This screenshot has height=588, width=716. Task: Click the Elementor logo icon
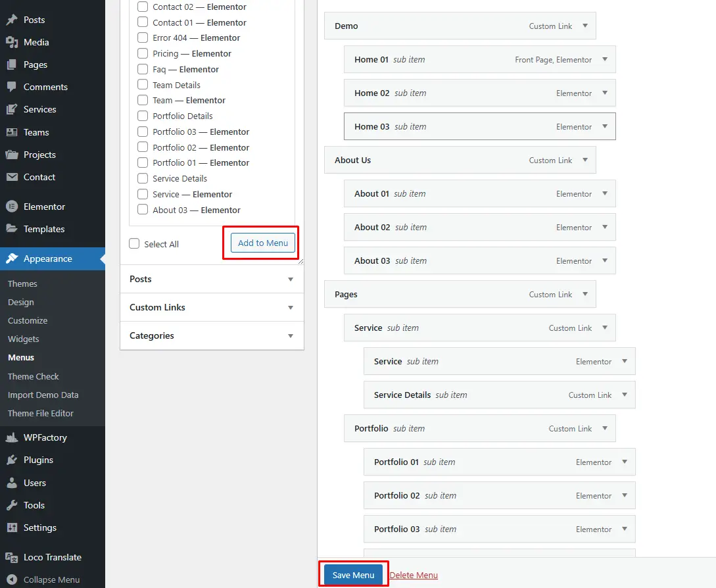click(x=12, y=207)
